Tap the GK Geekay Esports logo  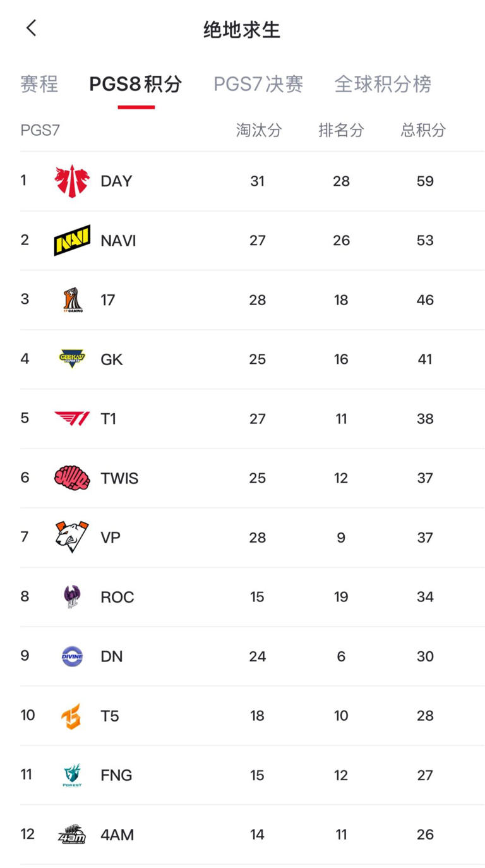(x=72, y=359)
